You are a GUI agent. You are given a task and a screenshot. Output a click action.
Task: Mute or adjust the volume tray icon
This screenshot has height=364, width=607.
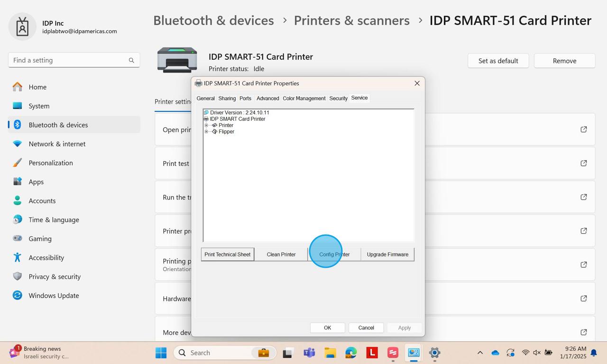point(537,353)
